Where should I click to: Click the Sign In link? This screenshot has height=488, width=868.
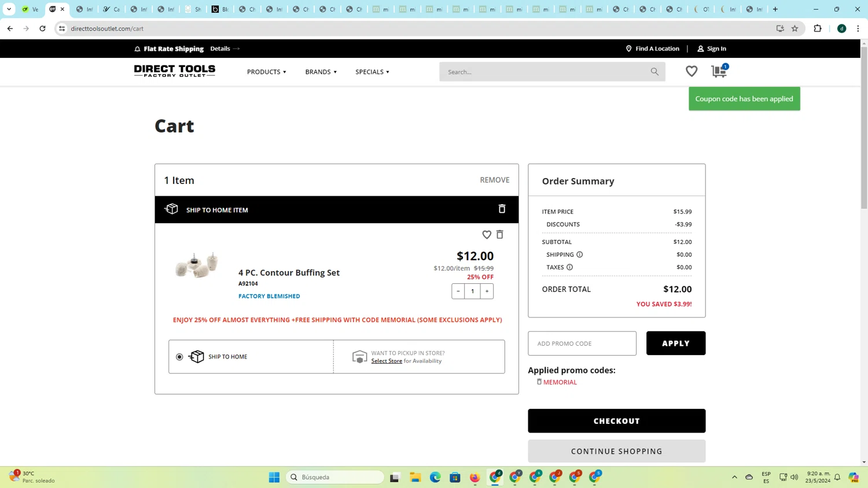point(716,49)
